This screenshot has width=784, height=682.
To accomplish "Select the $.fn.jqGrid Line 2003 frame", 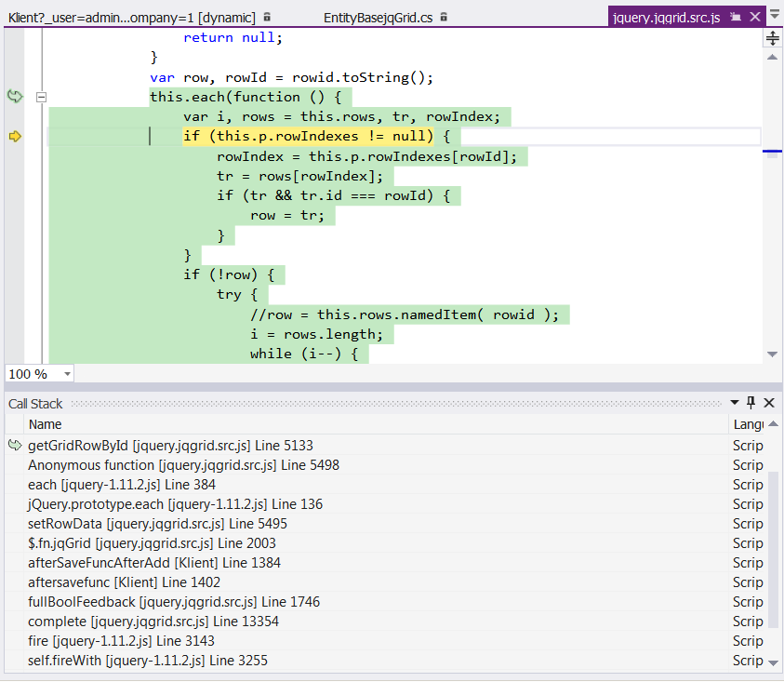I will click(152, 542).
